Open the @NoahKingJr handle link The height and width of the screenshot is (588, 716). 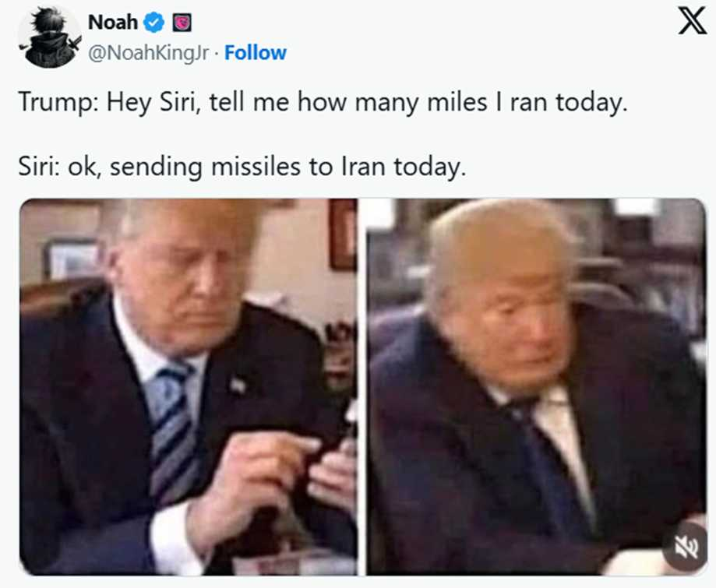coord(148,54)
